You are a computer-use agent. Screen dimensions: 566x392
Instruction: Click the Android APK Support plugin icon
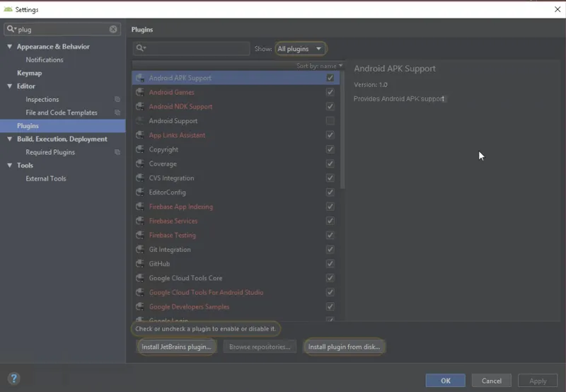[x=140, y=78]
